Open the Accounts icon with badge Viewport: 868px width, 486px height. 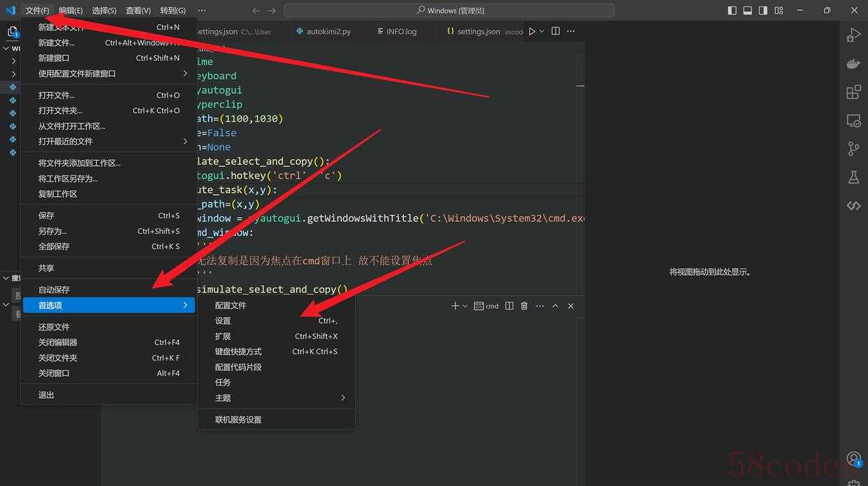(x=853, y=459)
